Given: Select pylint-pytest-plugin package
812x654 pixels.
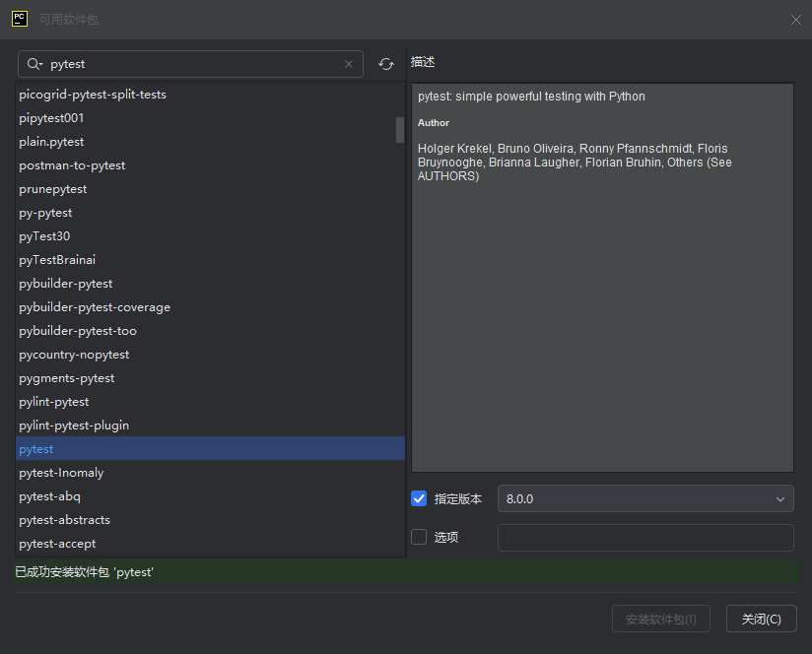Looking at the screenshot, I should tap(210, 425).
